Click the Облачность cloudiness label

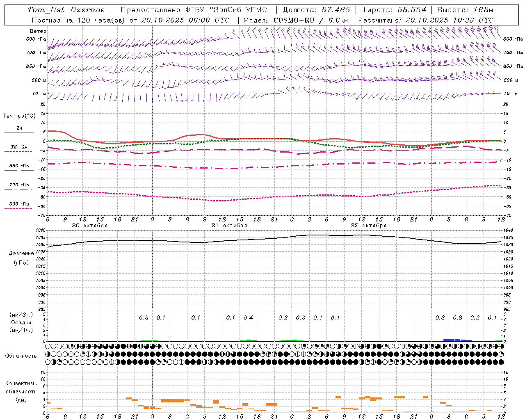(21, 356)
